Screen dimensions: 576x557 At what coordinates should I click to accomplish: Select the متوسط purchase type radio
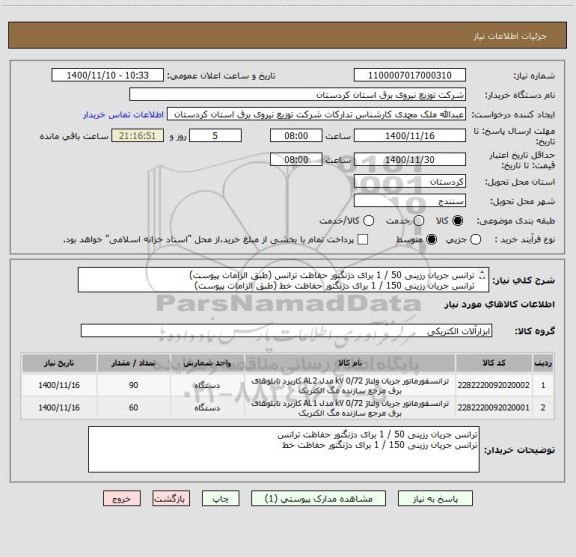(x=431, y=240)
